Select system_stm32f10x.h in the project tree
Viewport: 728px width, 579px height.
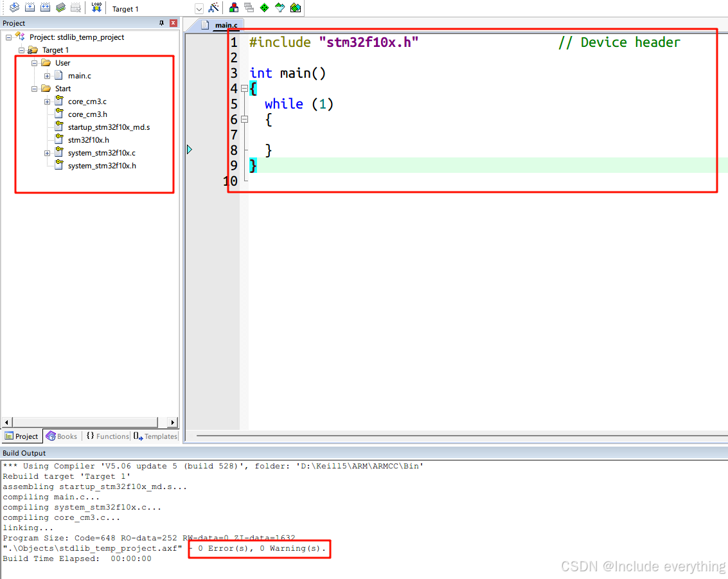(x=102, y=166)
